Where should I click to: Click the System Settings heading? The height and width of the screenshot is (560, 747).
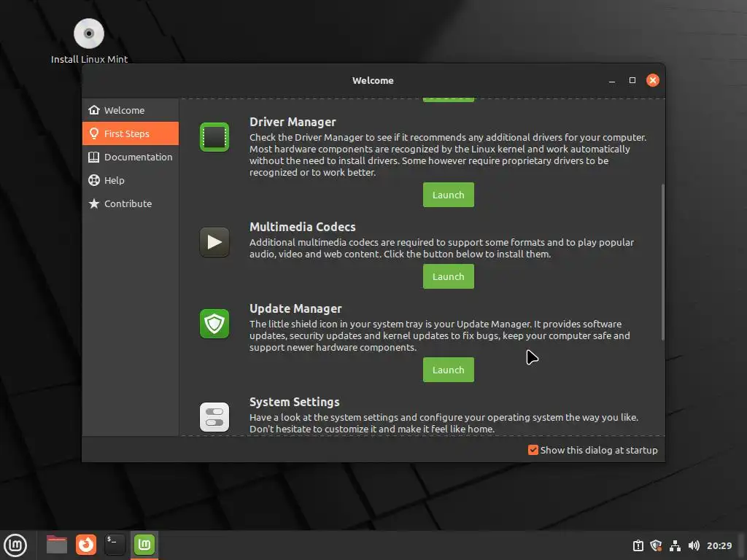295,402
